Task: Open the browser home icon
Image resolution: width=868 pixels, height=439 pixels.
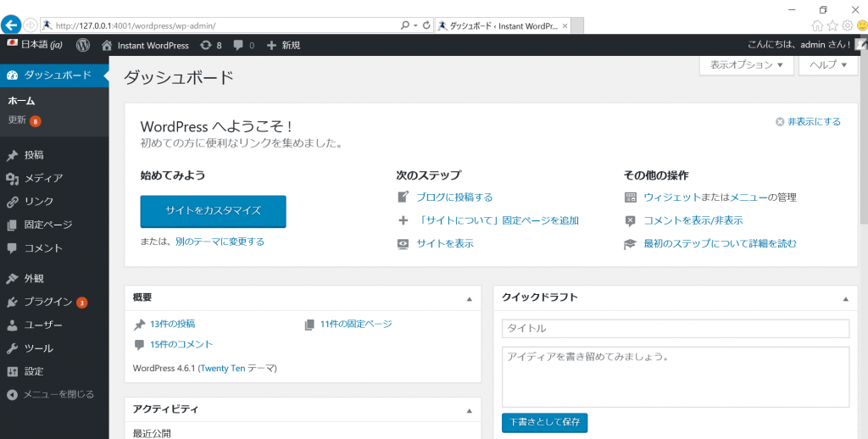Action: (x=817, y=25)
